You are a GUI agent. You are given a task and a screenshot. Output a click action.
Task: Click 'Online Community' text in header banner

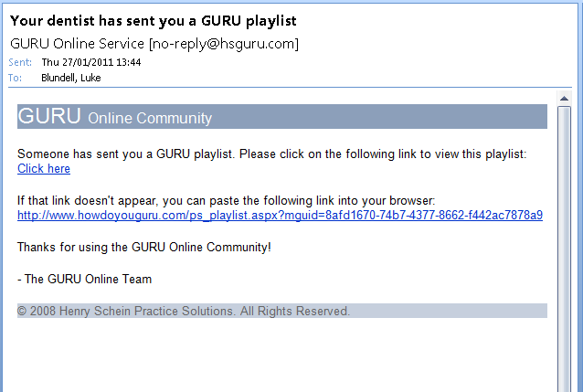(x=150, y=118)
